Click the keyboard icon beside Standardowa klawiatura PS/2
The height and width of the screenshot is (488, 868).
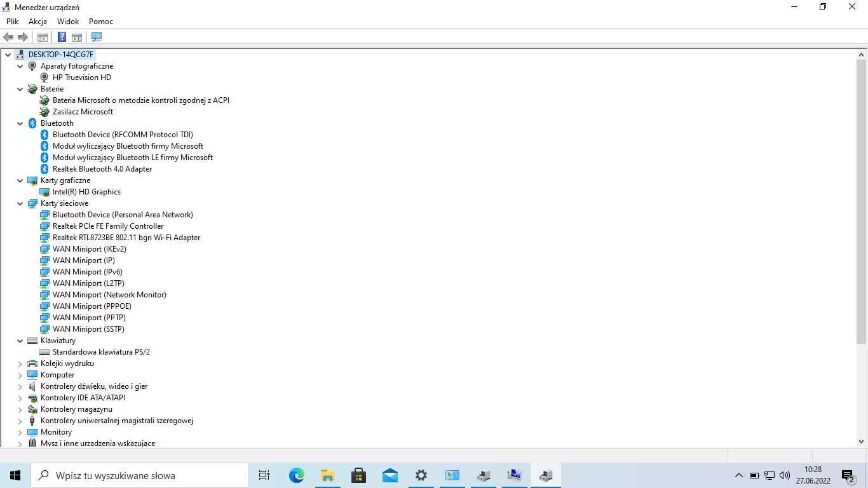click(x=44, y=352)
